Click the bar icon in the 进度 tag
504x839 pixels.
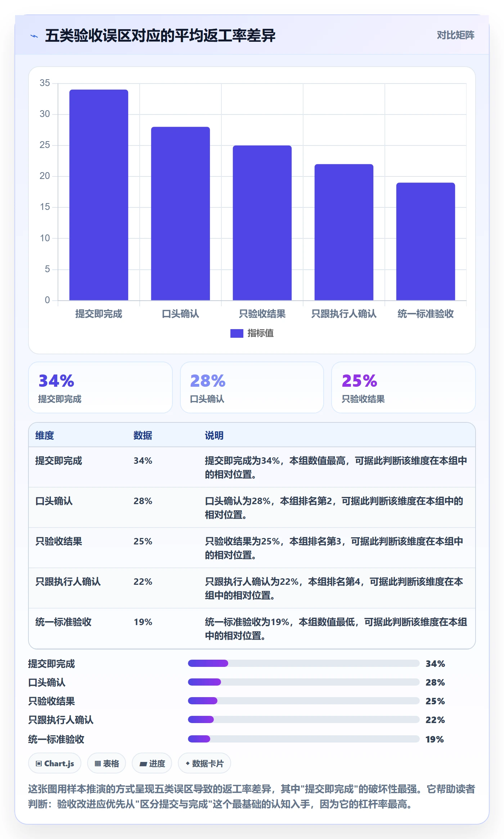pos(143,764)
